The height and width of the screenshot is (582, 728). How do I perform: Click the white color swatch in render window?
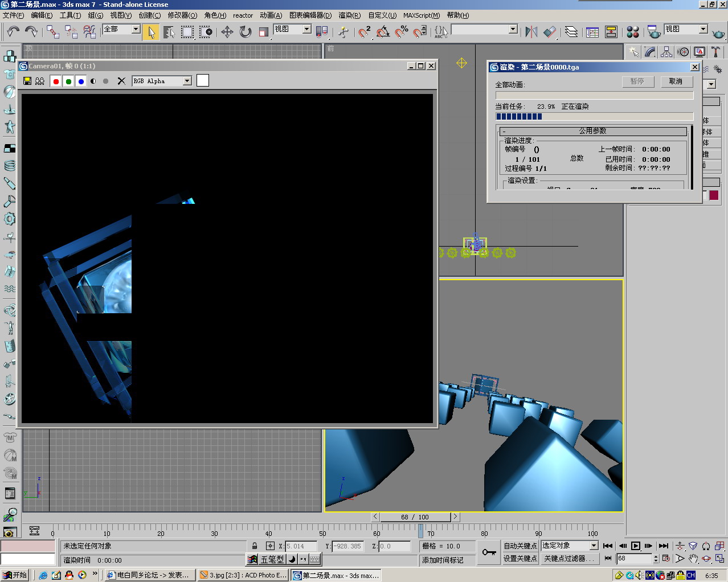[203, 80]
